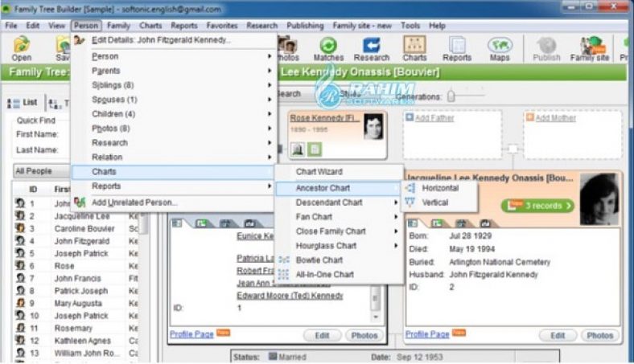Select the Horizontal ancestor chart option

[x=439, y=188]
